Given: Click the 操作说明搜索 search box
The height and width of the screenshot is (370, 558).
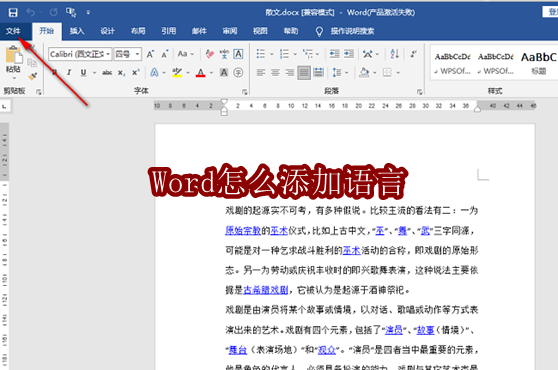Looking at the screenshot, I should (x=352, y=31).
